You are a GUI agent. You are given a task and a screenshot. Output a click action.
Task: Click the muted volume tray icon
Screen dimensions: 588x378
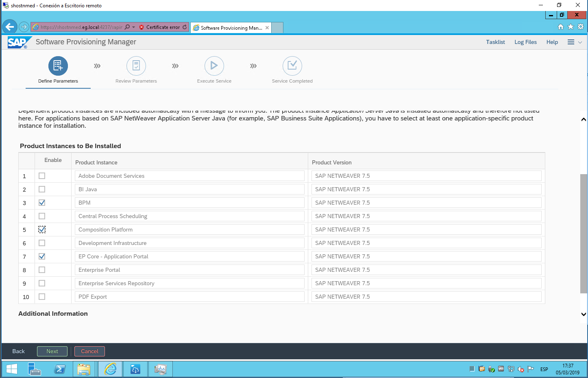520,369
